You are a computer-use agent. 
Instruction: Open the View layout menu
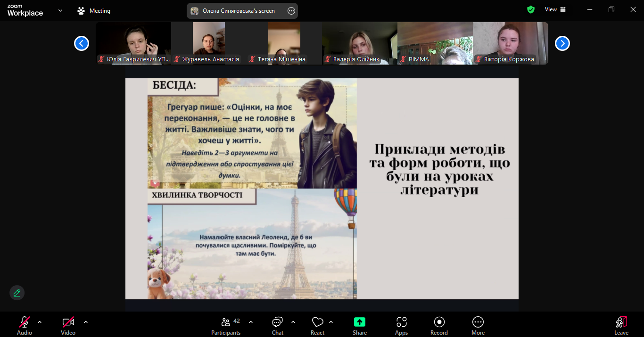pos(555,9)
